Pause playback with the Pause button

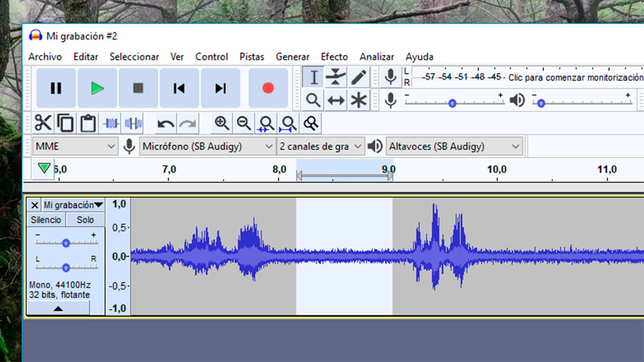[x=56, y=88]
